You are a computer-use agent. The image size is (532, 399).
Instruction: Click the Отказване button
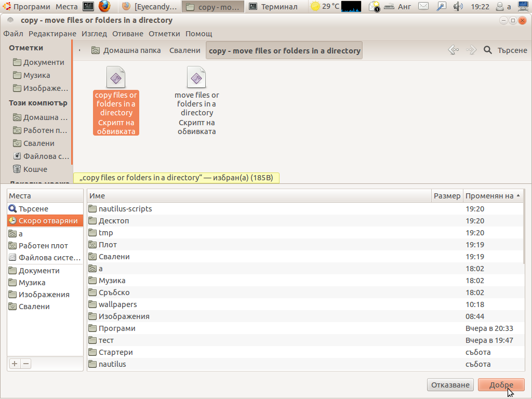(450, 385)
